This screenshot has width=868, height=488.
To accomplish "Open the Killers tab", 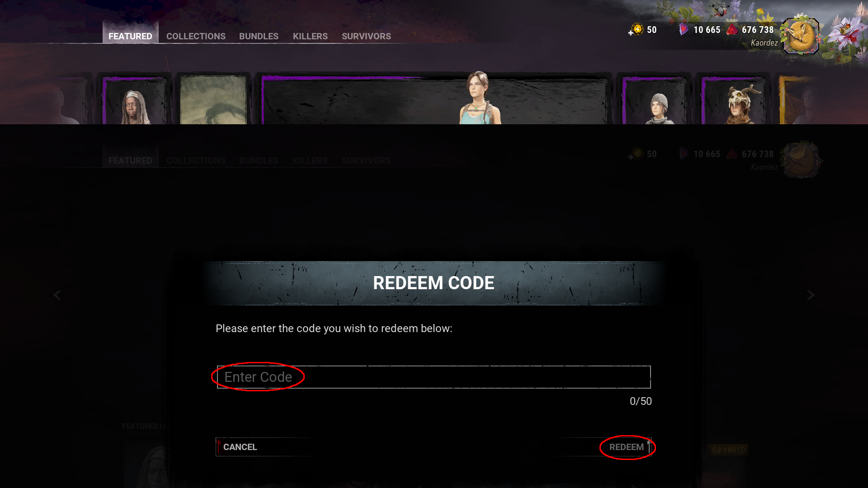I will (x=310, y=36).
